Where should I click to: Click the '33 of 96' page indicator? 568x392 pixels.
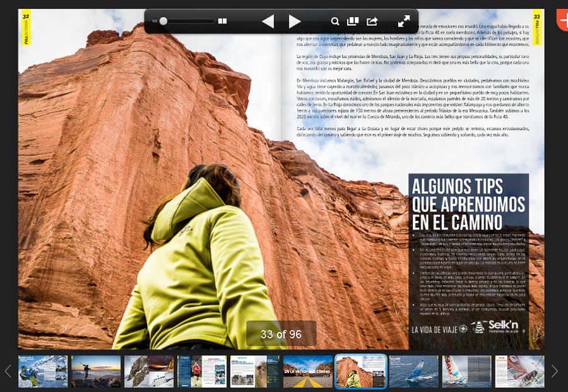coord(281,335)
